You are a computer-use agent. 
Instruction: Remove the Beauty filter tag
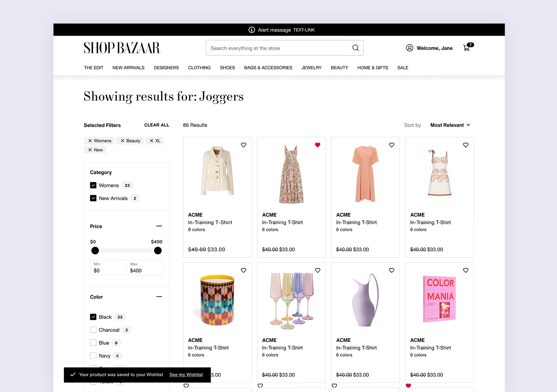coord(123,141)
